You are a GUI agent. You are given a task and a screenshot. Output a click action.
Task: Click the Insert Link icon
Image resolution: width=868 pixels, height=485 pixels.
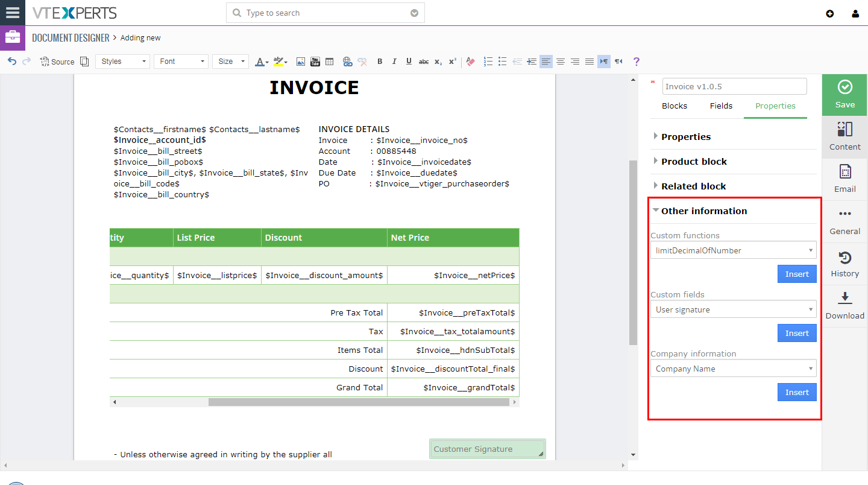pos(348,61)
